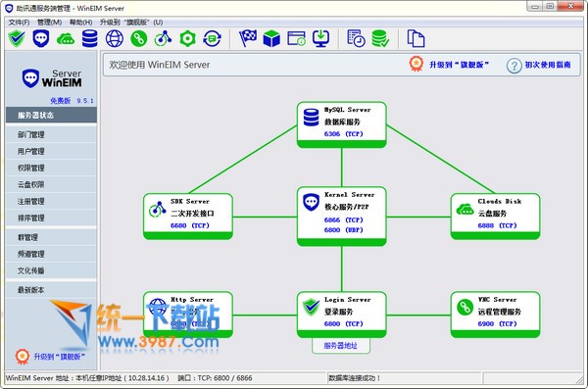Open the blue cube package toolbar icon
The height and width of the screenshot is (389, 588).
pyautogui.click(x=271, y=38)
